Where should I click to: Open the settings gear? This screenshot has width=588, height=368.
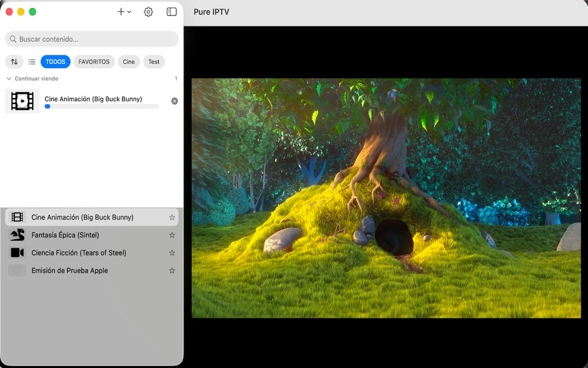pyautogui.click(x=149, y=12)
